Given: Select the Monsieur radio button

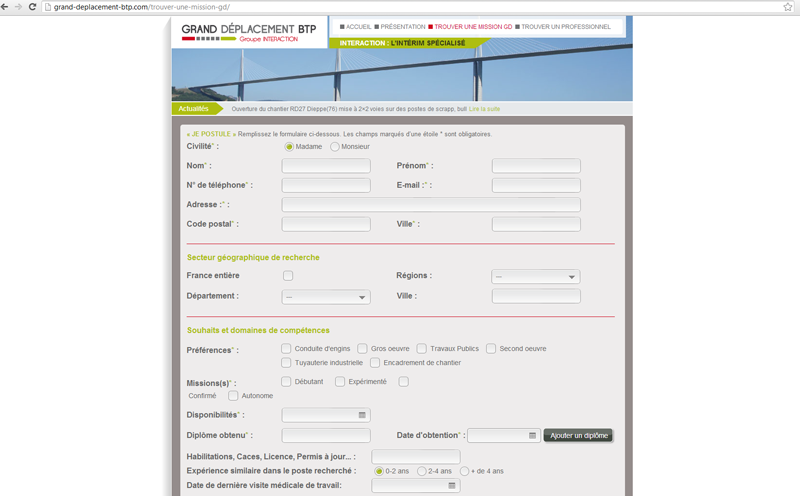Looking at the screenshot, I should coord(335,146).
